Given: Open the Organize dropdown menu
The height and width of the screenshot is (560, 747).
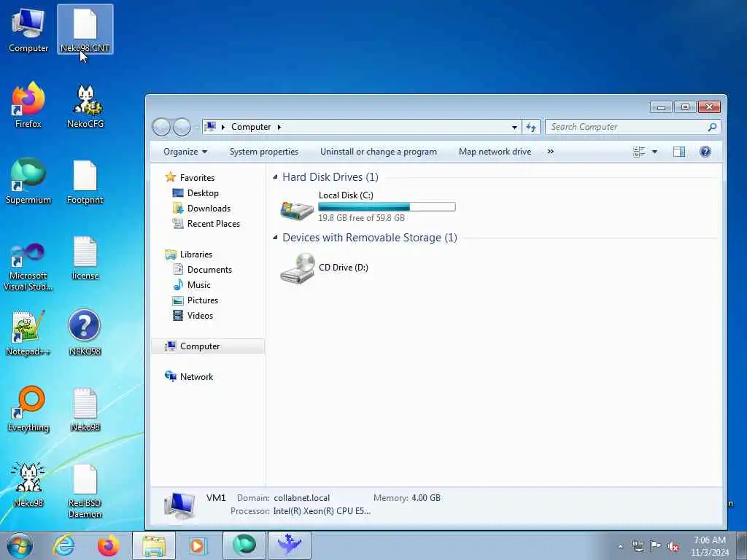Looking at the screenshot, I should click(185, 152).
